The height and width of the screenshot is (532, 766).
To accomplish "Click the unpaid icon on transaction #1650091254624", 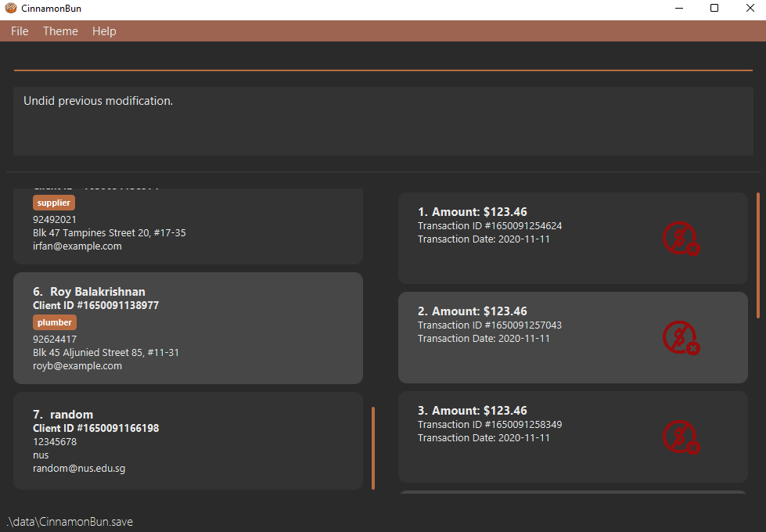I will point(681,239).
